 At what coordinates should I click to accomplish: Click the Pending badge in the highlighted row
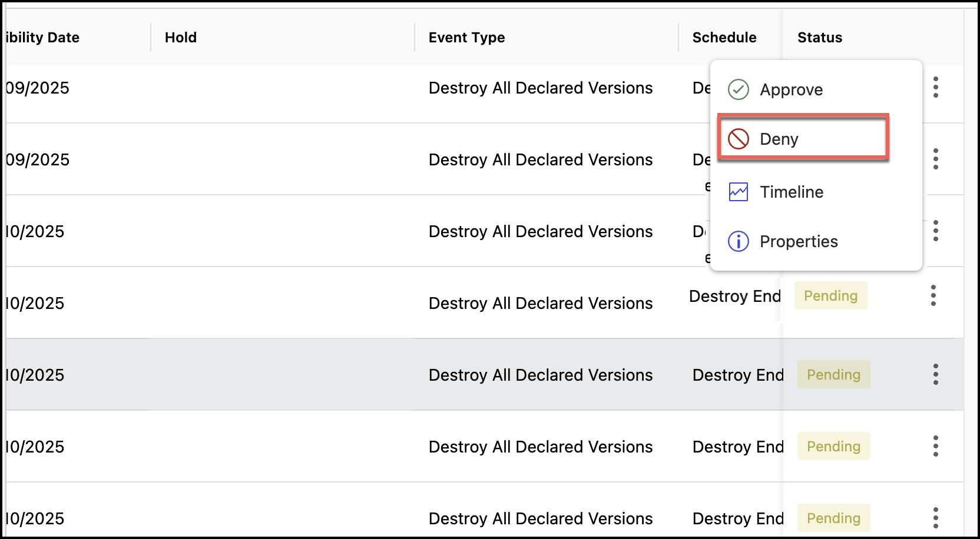(833, 374)
